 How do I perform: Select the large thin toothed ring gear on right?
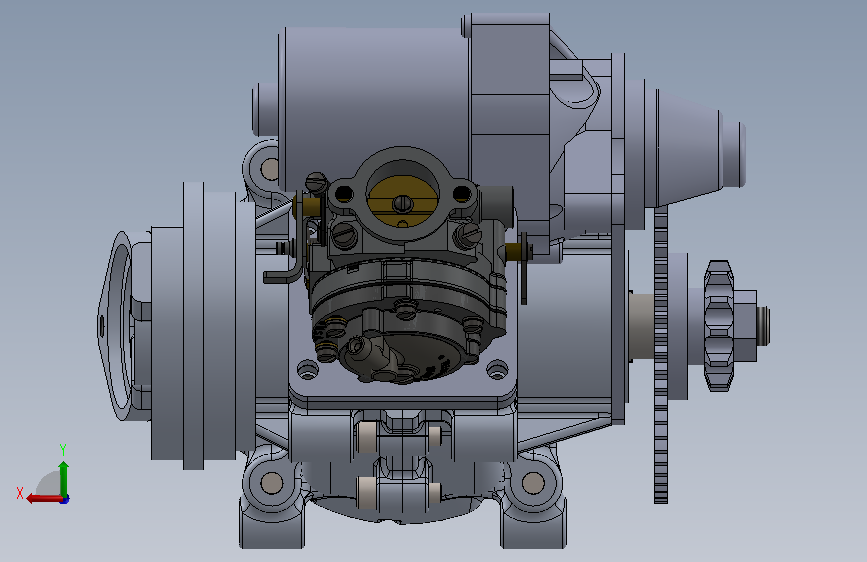pos(661,354)
